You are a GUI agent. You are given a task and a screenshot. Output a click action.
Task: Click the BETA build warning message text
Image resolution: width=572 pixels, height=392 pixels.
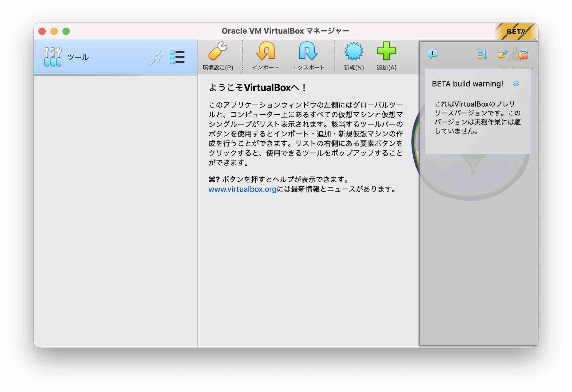[477, 118]
